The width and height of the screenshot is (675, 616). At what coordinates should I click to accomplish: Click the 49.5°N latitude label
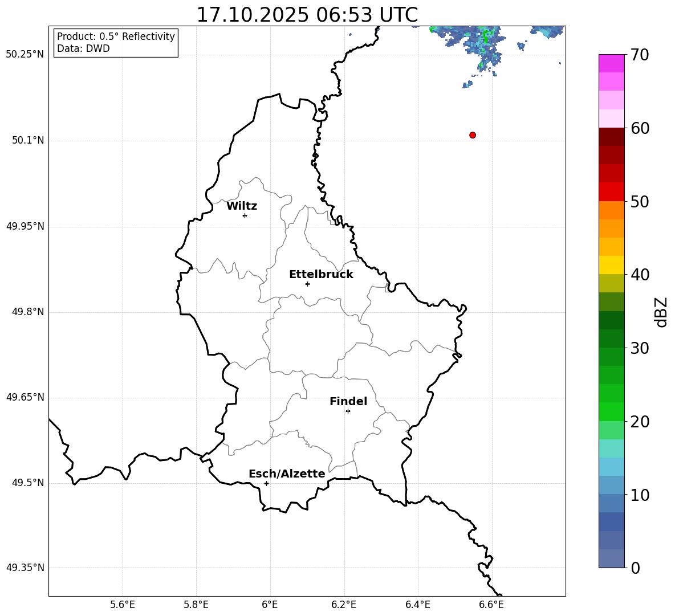point(28,483)
